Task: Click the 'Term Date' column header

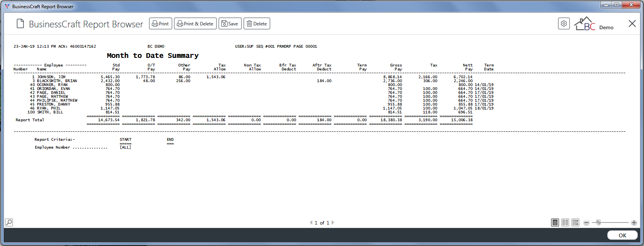Action: coord(489,67)
